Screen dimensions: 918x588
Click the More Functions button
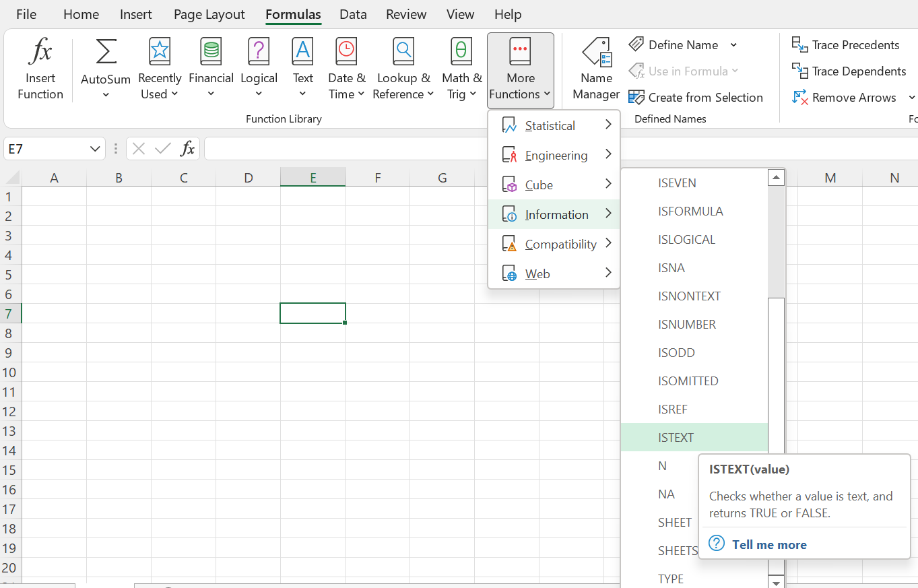pyautogui.click(x=520, y=69)
